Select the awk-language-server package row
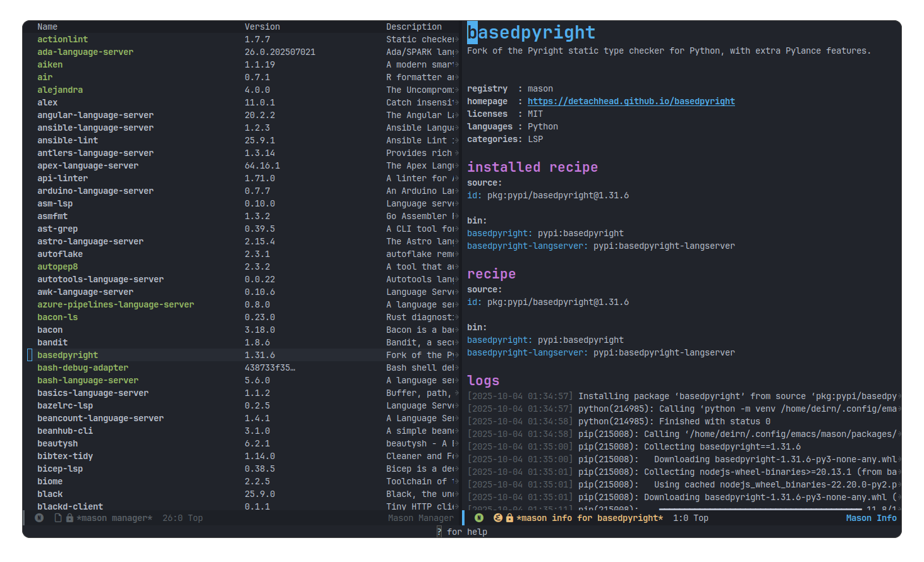This screenshot has width=924, height=562. point(243,292)
